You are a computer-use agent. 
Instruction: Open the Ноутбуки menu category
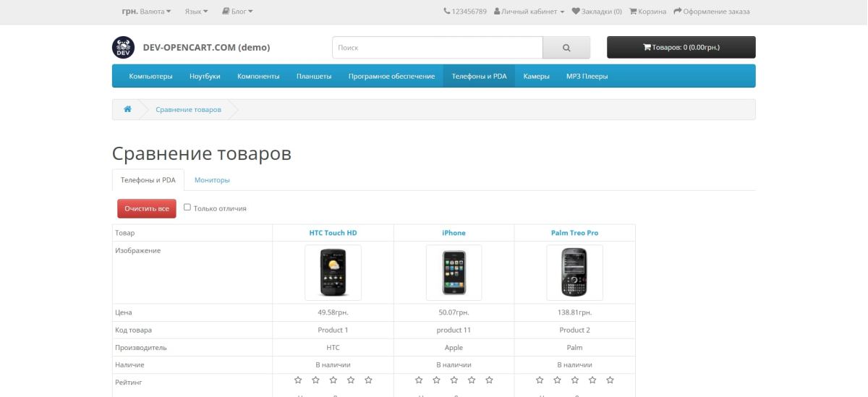click(205, 76)
